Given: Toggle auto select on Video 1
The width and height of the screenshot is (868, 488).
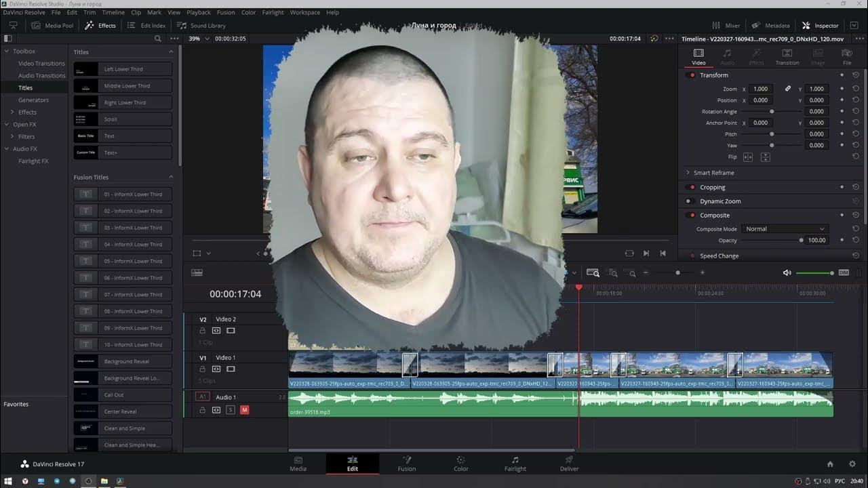Looking at the screenshot, I should pyautogui.click(x=216, y=369).
